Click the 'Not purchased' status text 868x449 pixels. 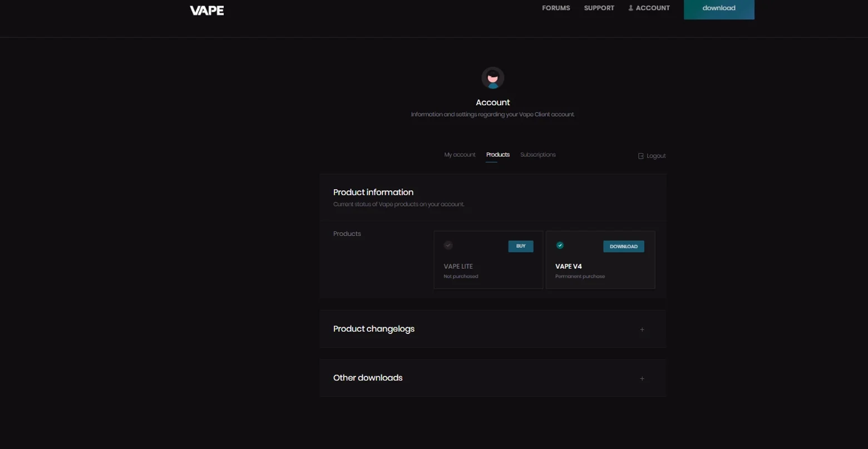click(461, 277)
